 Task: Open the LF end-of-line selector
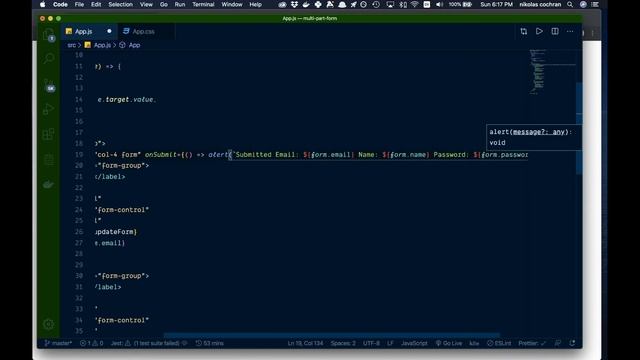click(x=390, y=343)
